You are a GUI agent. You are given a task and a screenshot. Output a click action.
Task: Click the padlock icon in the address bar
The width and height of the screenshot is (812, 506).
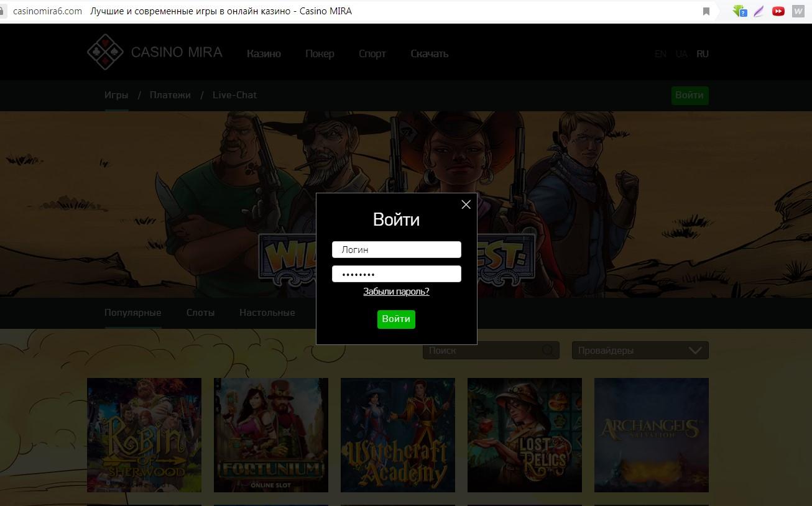(2, 11)
